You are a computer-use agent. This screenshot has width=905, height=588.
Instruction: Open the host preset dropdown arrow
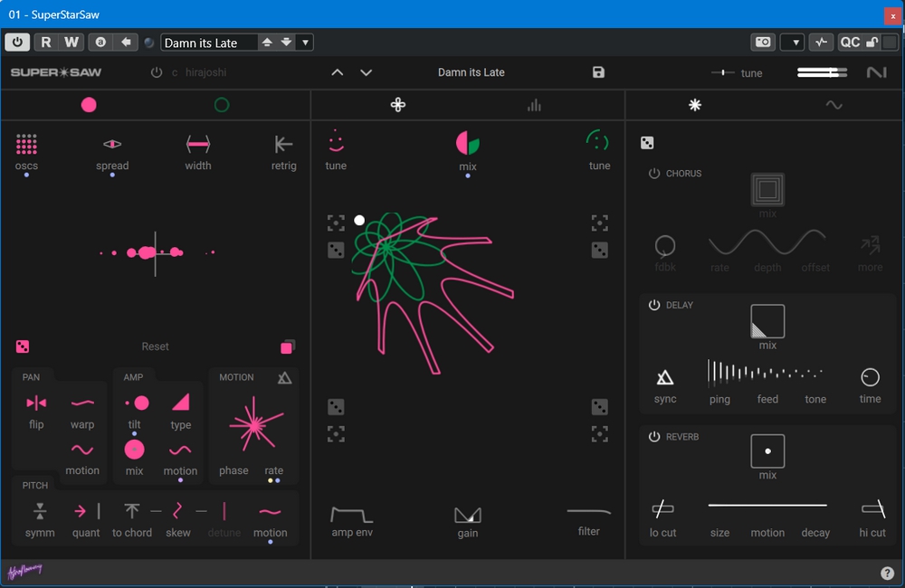point(305,43)
